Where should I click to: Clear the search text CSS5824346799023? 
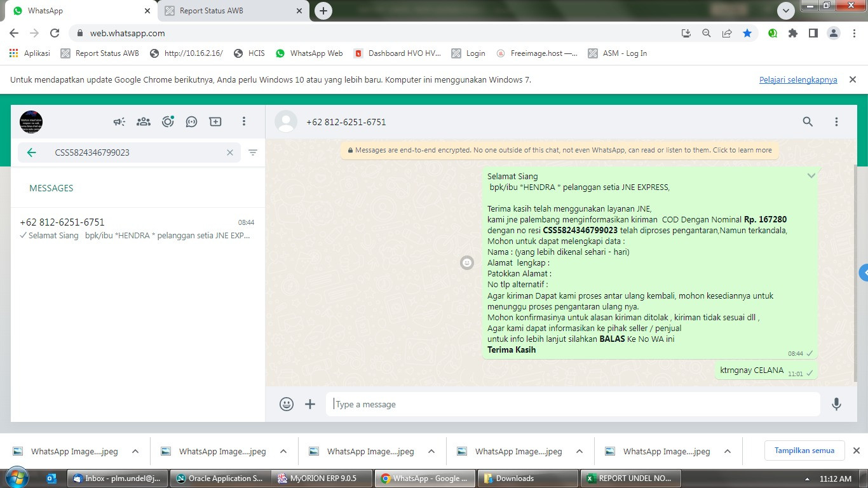pos(230,152)
